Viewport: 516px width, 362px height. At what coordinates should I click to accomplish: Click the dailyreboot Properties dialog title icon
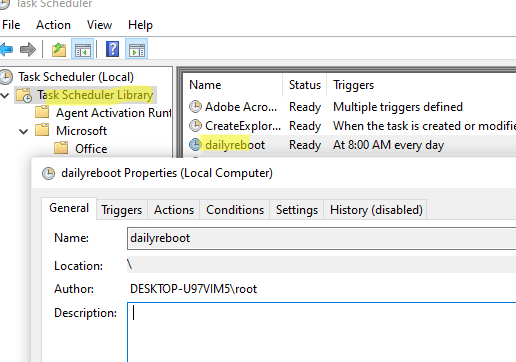(x=48, y=173)
